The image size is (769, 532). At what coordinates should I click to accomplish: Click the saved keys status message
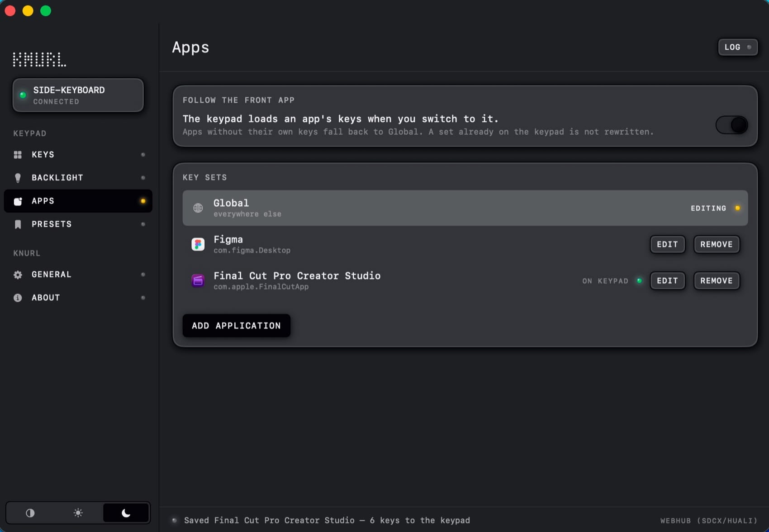(327, 520)
